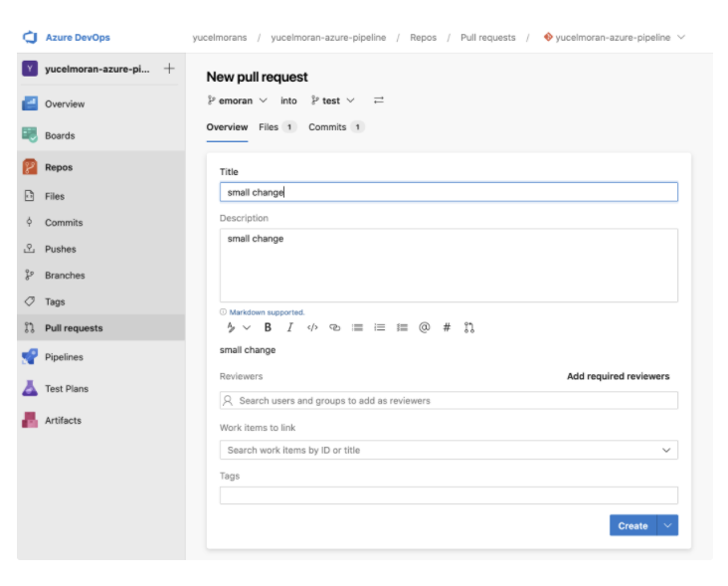This screenshot has height=586, width=728.
Task: Expand the Create button dropdown arrow
Action: tap(667, 525)
